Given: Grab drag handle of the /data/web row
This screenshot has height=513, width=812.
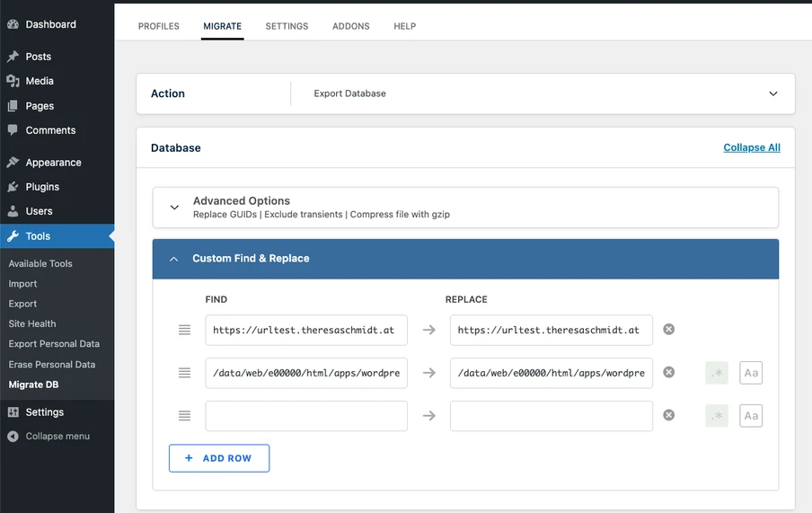Looking at the screenshot, I should click(184, 373).
